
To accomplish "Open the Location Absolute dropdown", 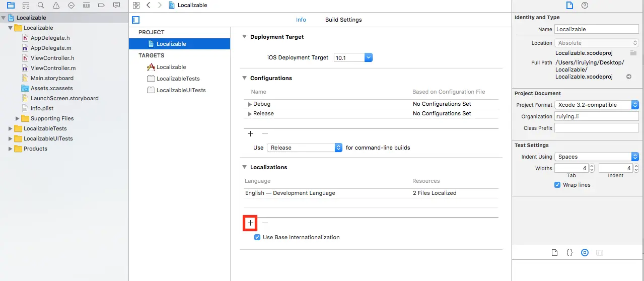I will [x=597, y=43].
